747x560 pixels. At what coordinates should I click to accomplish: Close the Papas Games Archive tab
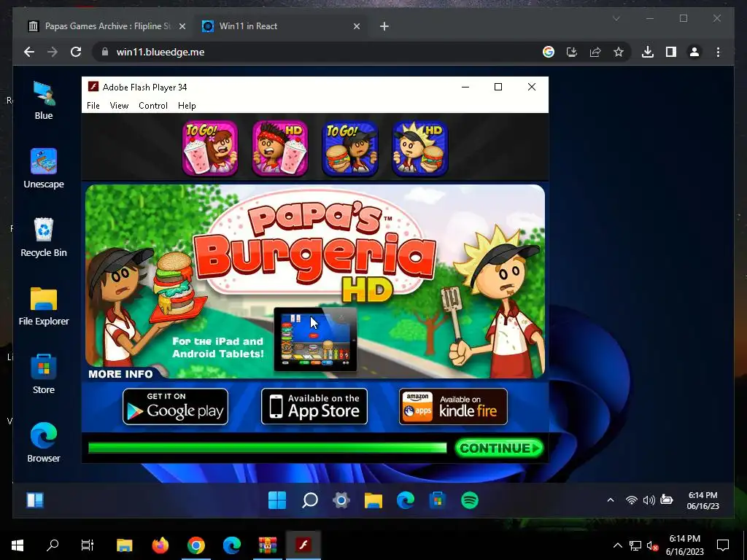(182, 26)
